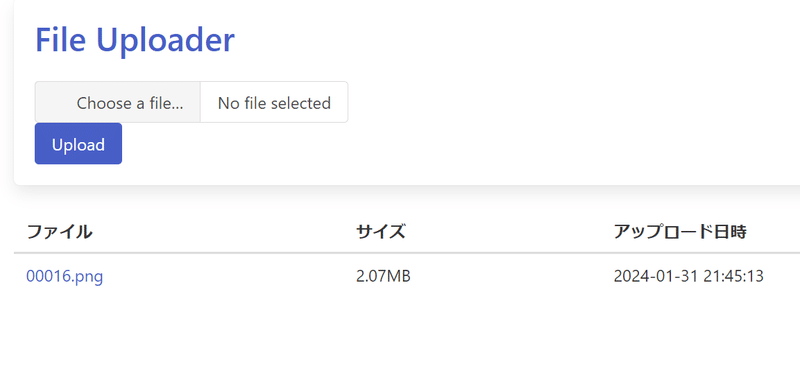800x378 pixels.
Task: Click the 2024-01-31 upload date text
Action: coord(656,276)
